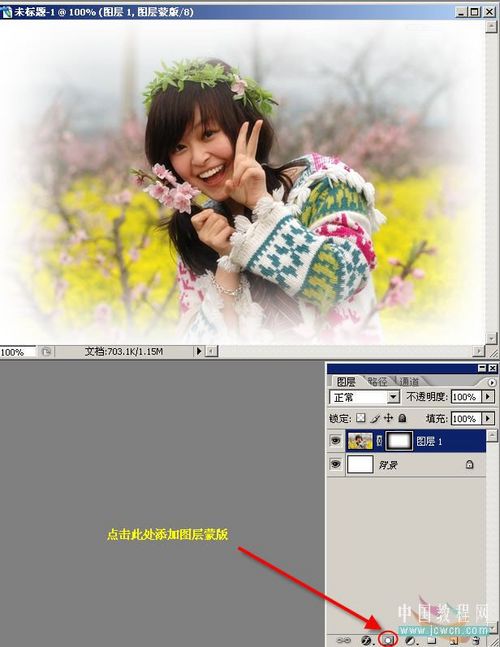Viewport: 500px width, 647px height.
Task: Open the 填充 fill slider arrow
Action: [x=488, y=418]
